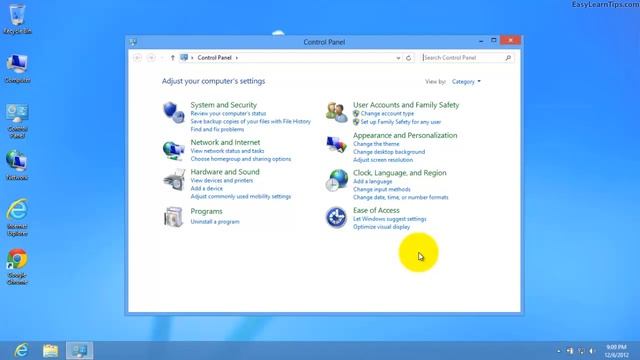Open the Appearance and Personalization icon

tap(337, 144)
